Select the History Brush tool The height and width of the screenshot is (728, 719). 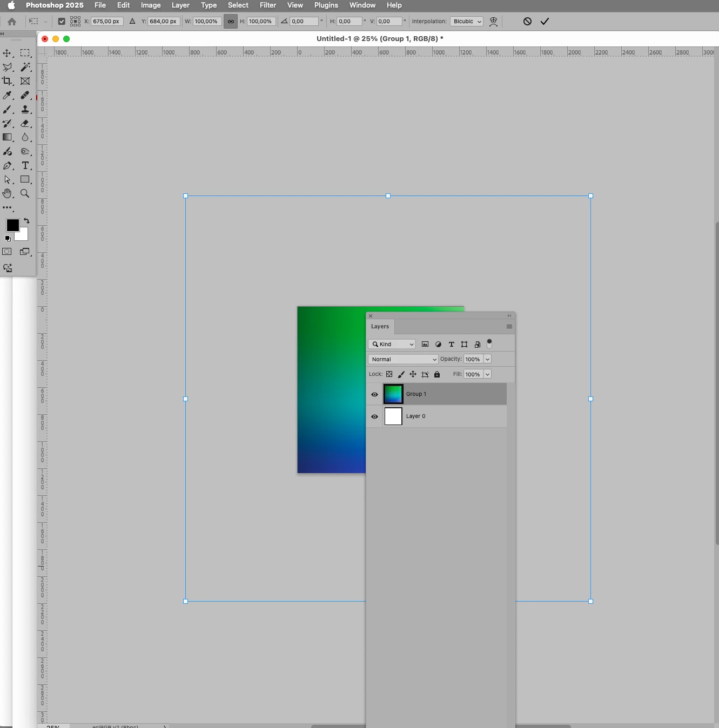[7, 123]
